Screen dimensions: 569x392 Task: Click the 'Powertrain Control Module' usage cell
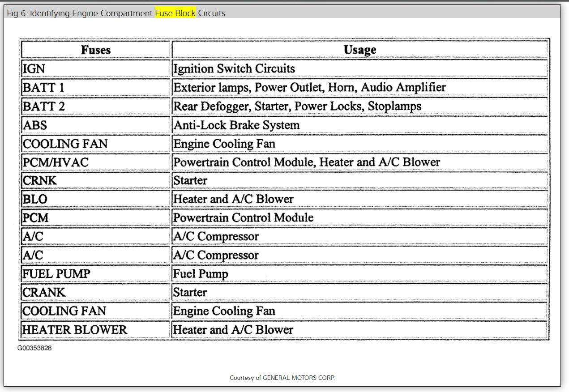360,218
